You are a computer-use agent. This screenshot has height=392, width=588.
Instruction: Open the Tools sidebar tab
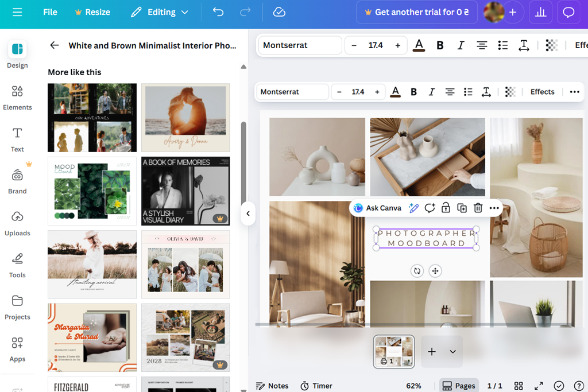pos(17,265)
